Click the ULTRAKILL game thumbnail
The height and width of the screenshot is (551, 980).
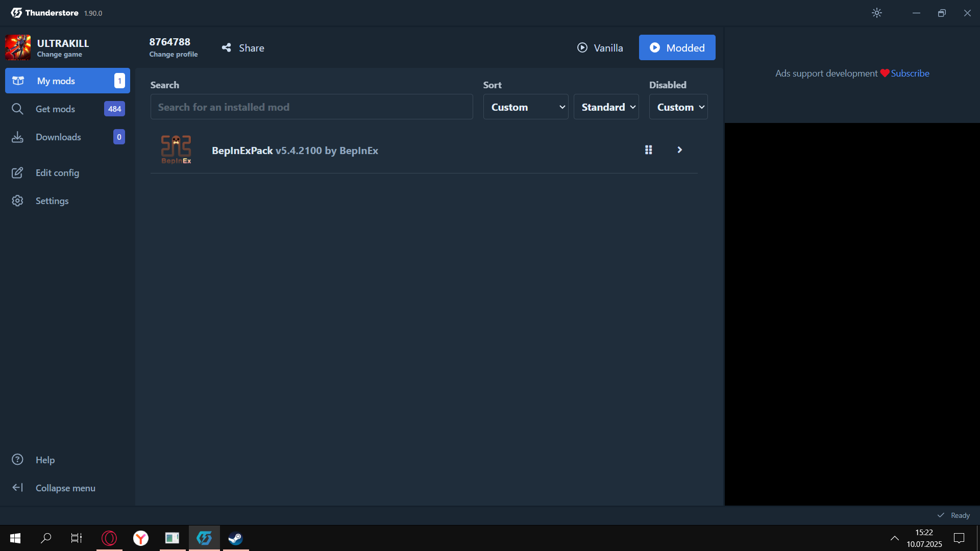[x=18, y=47]
